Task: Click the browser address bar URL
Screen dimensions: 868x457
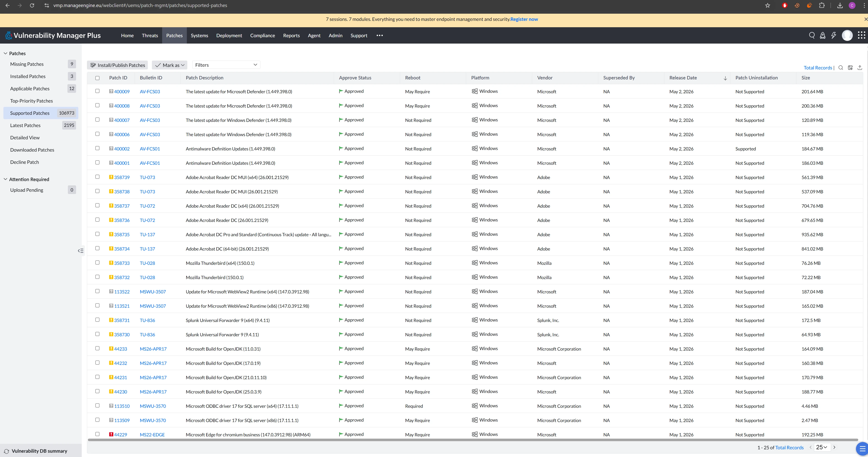Action: tap(140, 5)
